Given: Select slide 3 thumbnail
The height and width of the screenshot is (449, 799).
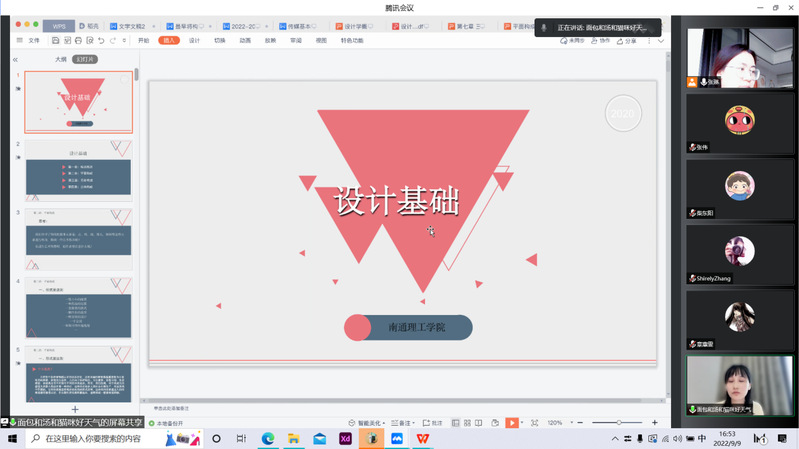Looking at the screenshot, I should click(x=78, y=240).
